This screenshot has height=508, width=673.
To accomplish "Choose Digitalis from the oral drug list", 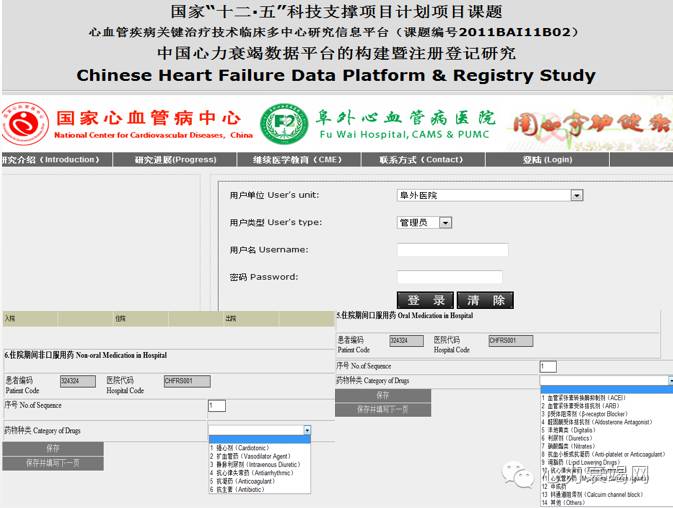I will [x=606, y=430].
